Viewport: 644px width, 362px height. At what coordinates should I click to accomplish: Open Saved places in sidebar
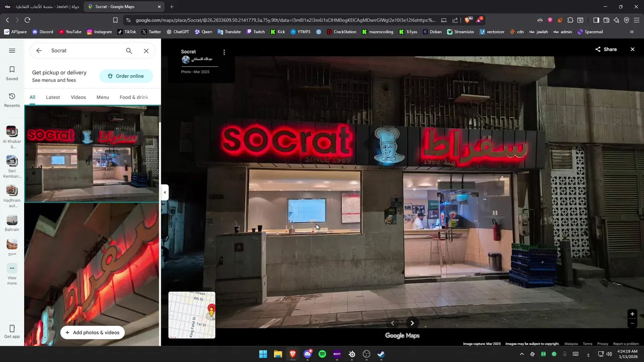click(12, 73)
